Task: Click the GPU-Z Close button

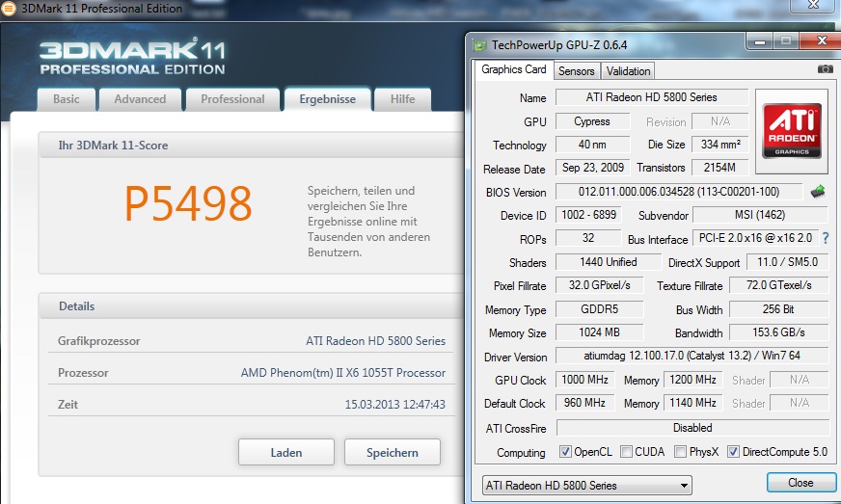Action: [x=800, y=483]
